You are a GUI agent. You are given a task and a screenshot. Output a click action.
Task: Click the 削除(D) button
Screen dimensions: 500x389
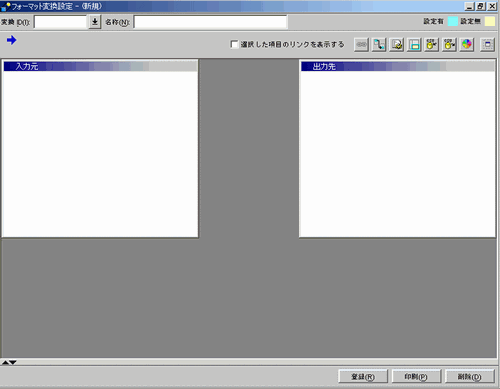pos(469,377)
